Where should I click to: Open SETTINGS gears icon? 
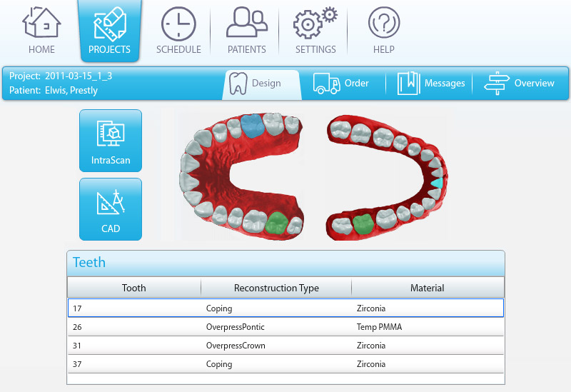[x=315, y=23]
